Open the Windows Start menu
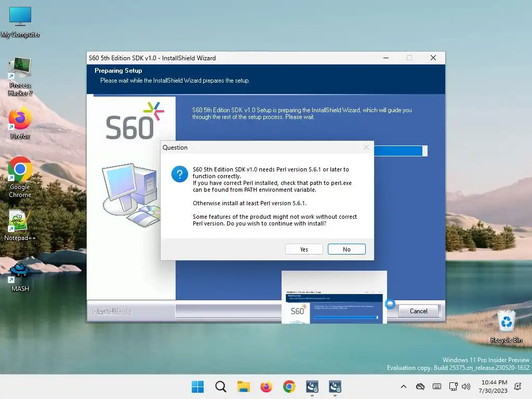The height and width of the screenshot is (399, 532). coord(197,387)
